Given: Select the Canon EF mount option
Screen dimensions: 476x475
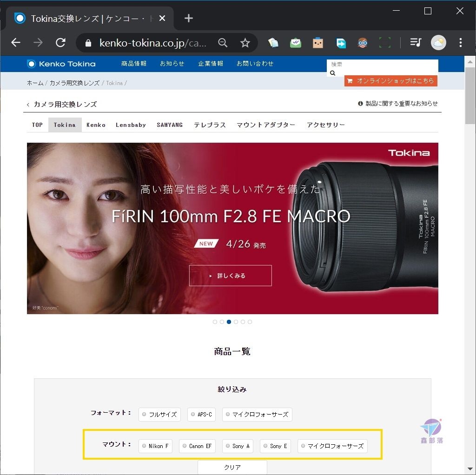Looking at the screenshot, I should pyautogui.click(x=197, y=446).
